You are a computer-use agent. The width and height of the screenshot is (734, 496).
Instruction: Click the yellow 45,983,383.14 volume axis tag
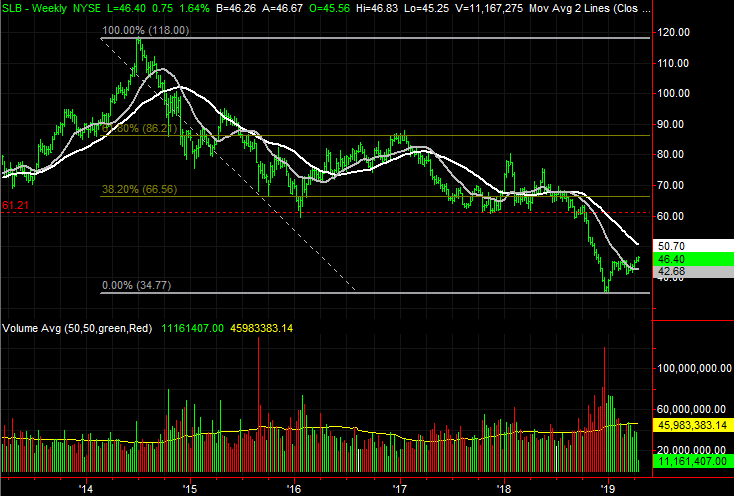[693, 425]
